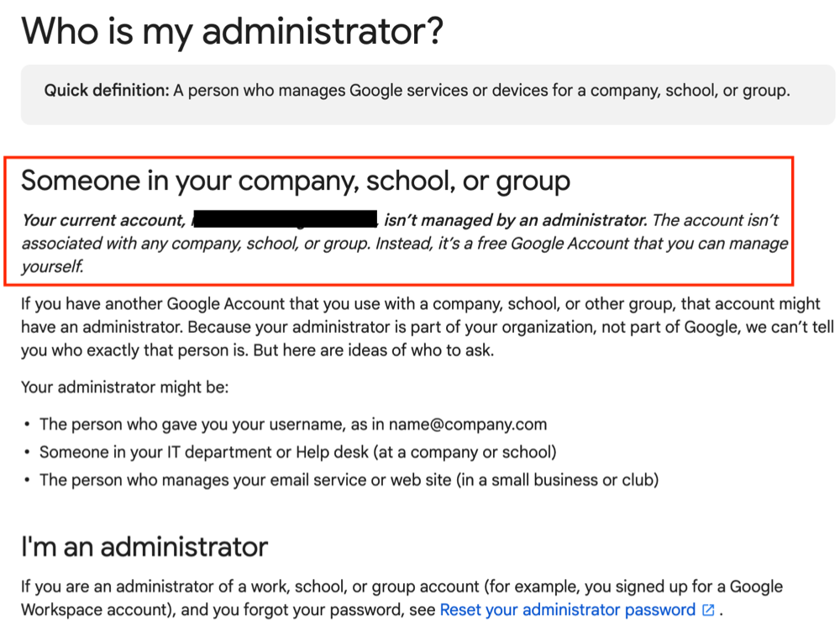The image size is (840, 626).
Task: Click 'But here are ideas of who to ask.' sentence
Action: click(x=374, y=350)
